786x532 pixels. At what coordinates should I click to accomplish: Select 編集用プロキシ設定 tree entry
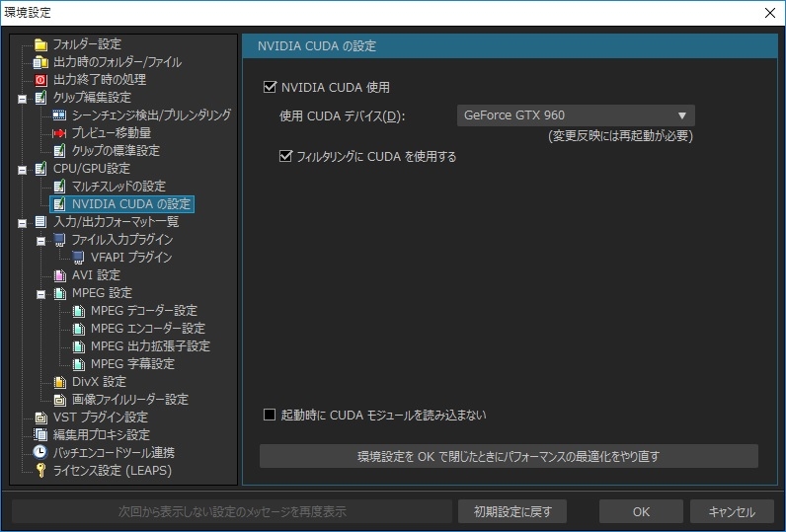point(102,435)
